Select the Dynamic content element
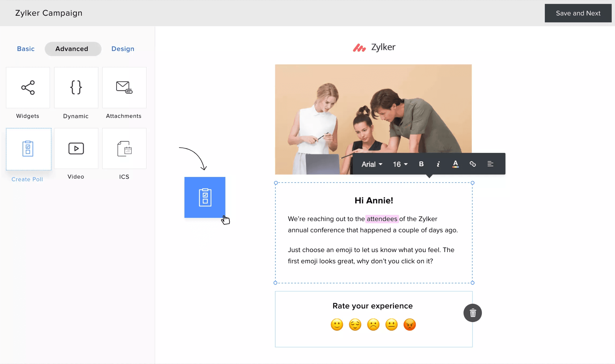The width and height of the screenshot is (615, 364). (x=76, y=88)
